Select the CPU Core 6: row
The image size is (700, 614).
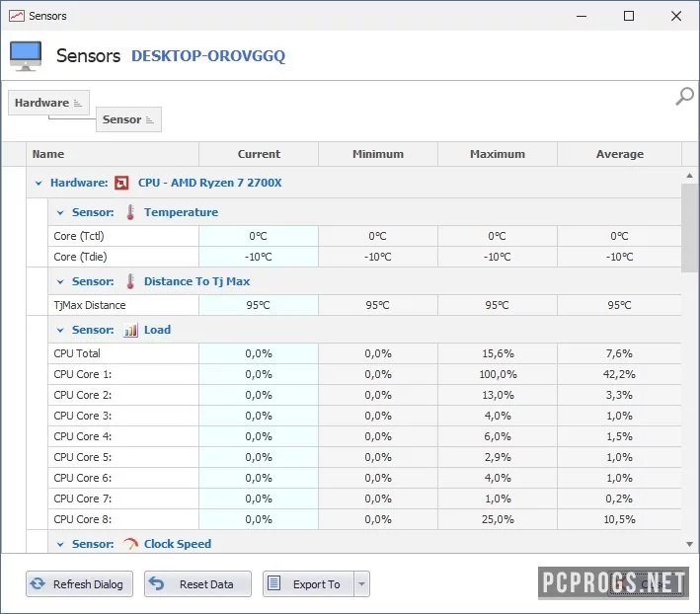coord(364,479)
